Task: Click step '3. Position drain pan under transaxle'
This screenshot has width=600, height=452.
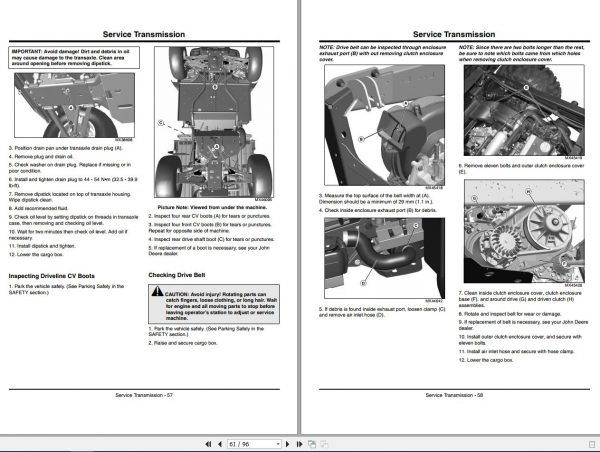Action: pyautogui.click(x=65, y=148)
